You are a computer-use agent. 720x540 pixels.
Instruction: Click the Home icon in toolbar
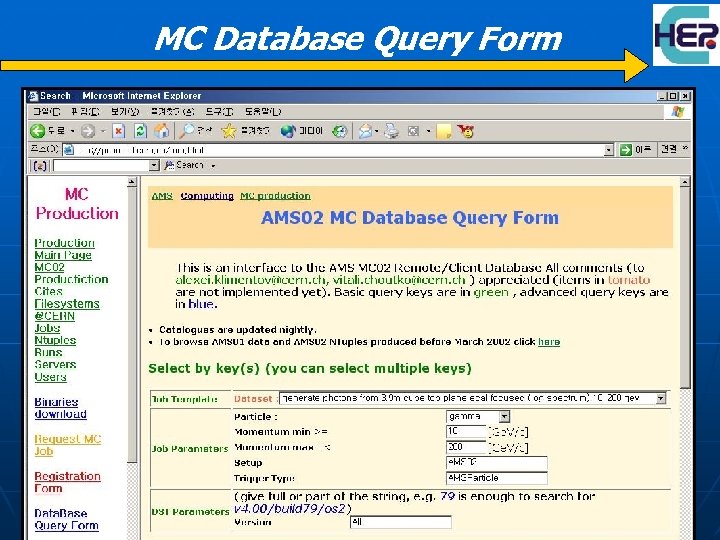162,131
